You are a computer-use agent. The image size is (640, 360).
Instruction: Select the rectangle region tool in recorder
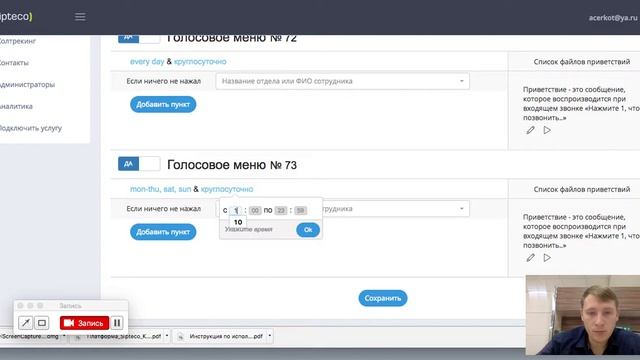[x=42, y=323]
